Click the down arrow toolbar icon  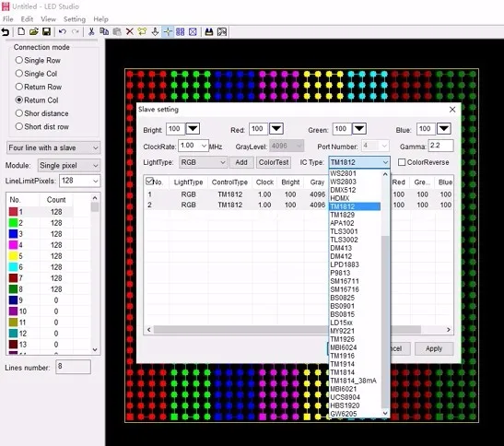(x=155, y=31)
